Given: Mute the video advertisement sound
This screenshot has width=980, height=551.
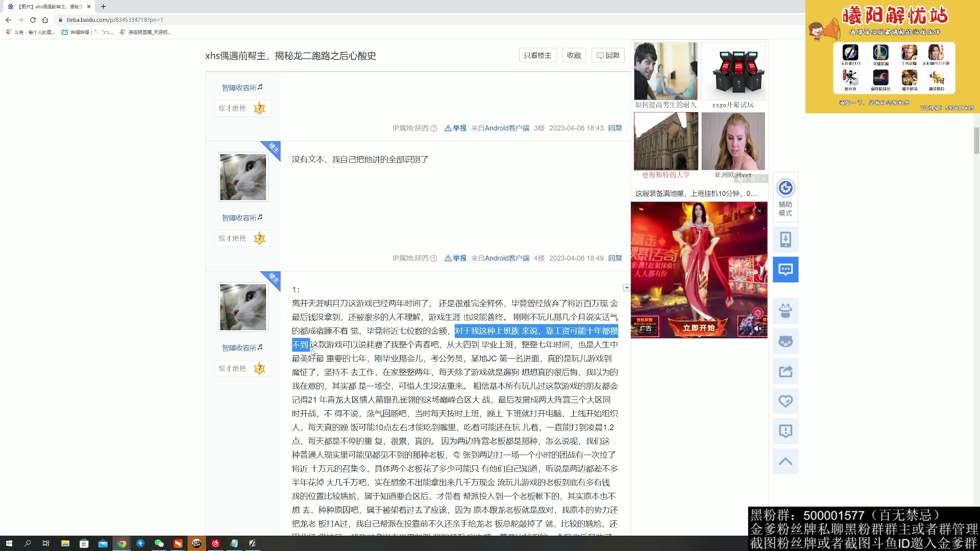Looking at the screenshot, I should coord(757,328).
